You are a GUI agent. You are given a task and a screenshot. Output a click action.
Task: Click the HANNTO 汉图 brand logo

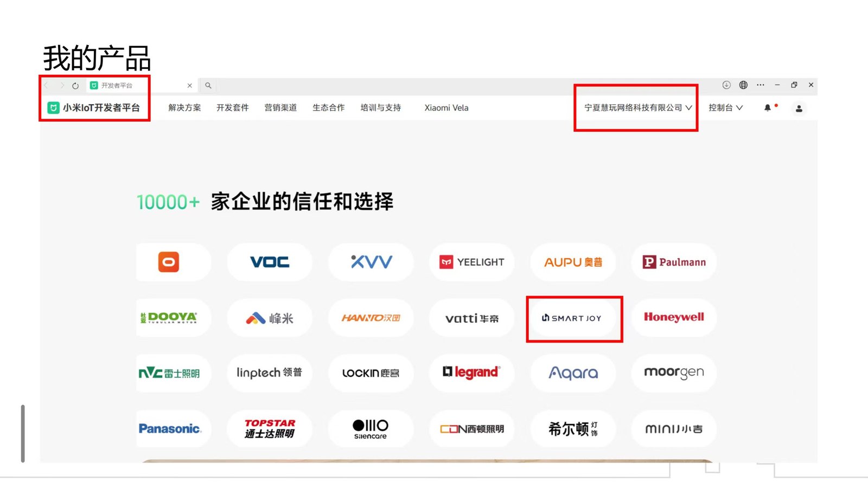click(371, 318)
